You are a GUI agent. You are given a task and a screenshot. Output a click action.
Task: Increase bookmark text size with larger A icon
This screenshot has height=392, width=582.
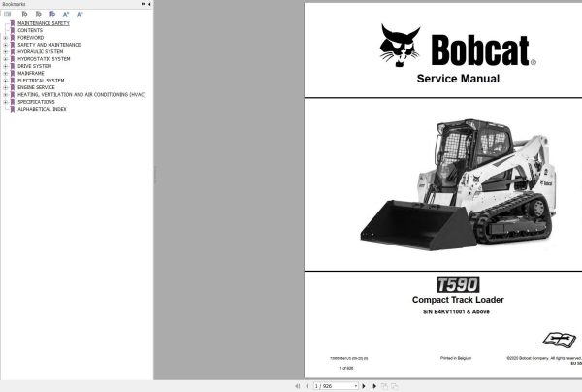tap(66, 15)
